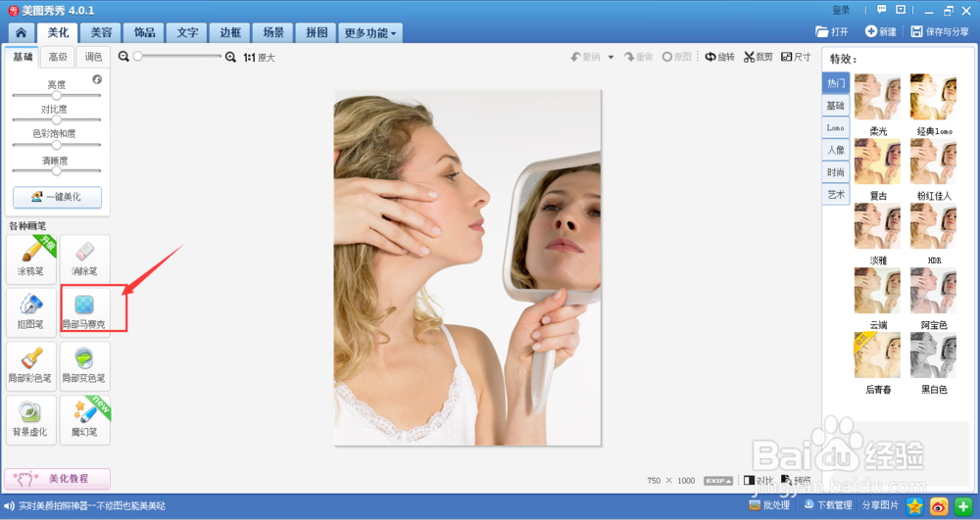The height and width of the screenshot is (520, 980).
Task: Select the 局部马赛克 mosaic tool
Action: tap(84, 312)
